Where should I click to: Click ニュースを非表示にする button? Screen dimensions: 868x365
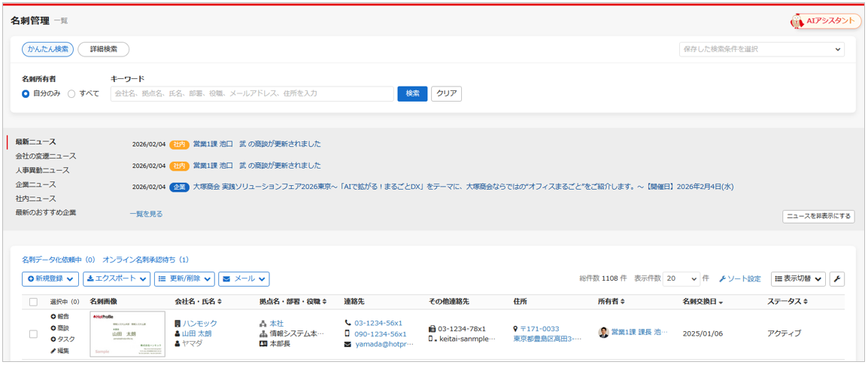click(x=818, y=217)
